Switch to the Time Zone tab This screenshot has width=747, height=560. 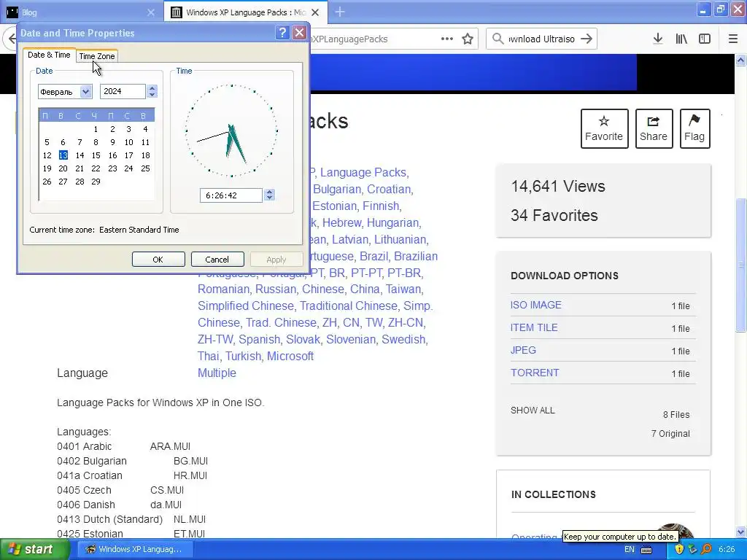coord(97,56)
